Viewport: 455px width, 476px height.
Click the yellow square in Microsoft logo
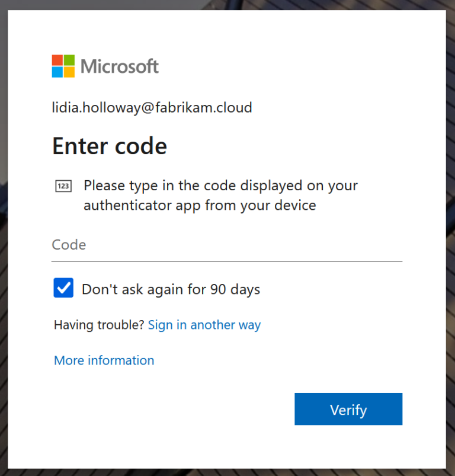coord(69,72)
